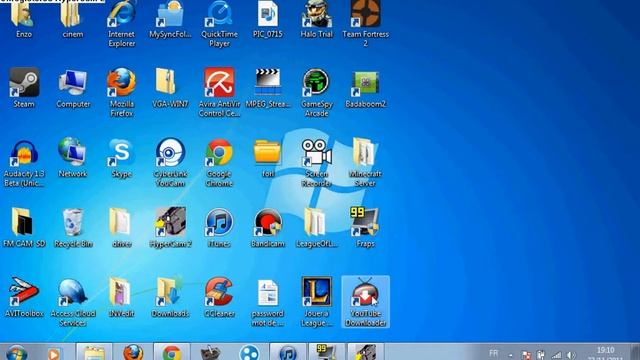
Task: Open the MPEG_Strea... video file
Action: (x=268, y=88)
